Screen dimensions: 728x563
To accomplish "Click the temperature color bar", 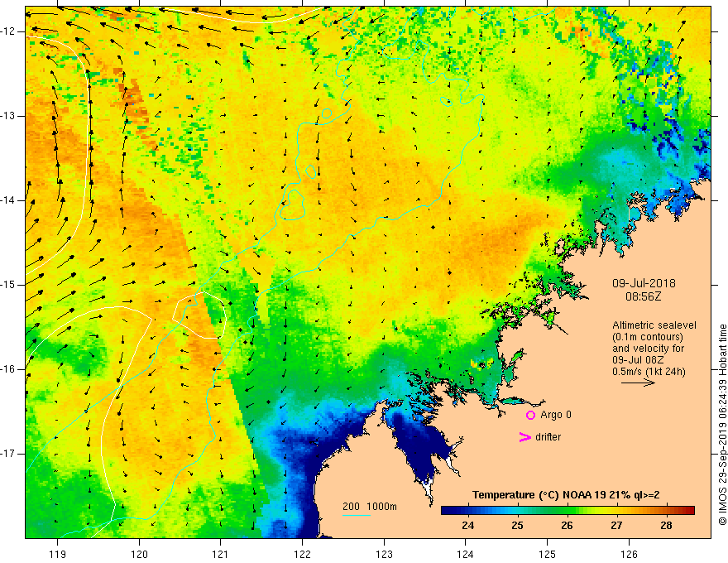I will coord(568,510).
